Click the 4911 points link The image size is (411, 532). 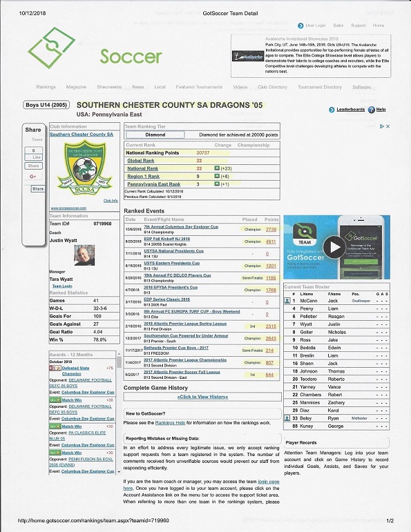pos(271,242)
